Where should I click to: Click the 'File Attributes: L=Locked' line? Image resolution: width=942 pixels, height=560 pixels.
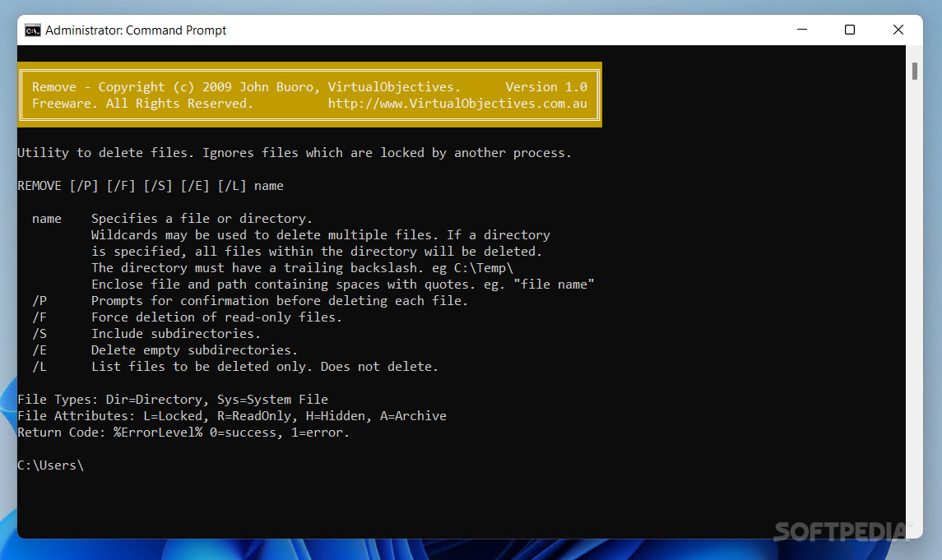tap(232, 415)
